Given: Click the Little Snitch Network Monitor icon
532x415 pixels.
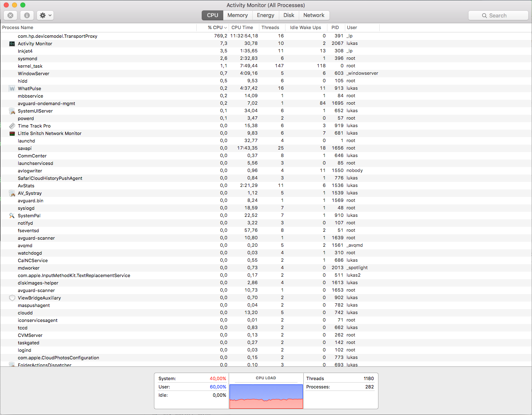Looking at the screenshot, I should pyautogui.click(x=12, y=133).
